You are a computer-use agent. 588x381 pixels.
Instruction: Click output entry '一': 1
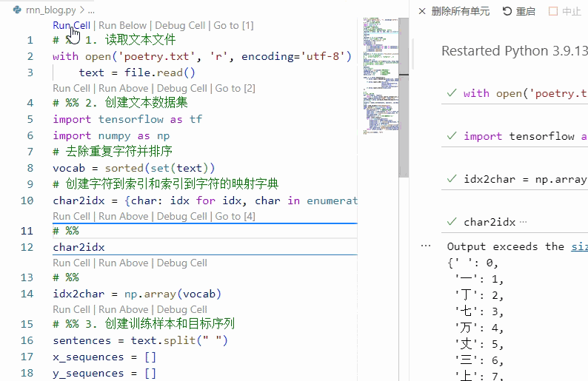click(479, 279)
